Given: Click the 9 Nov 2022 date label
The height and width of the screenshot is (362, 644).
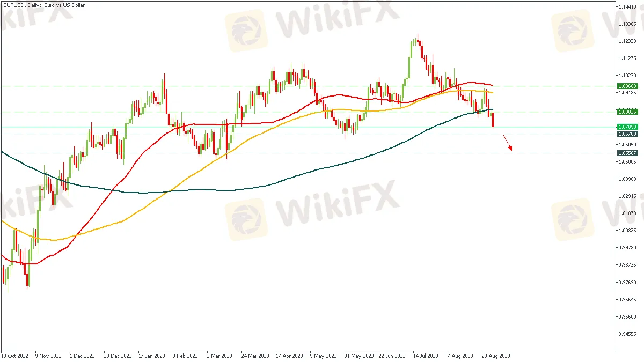Looking at the screenshot, I should click(49, 355).
